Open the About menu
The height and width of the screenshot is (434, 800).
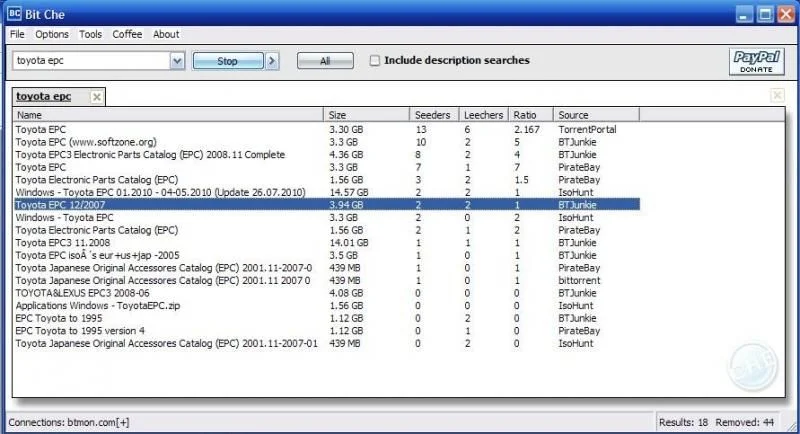pos(166,34)
